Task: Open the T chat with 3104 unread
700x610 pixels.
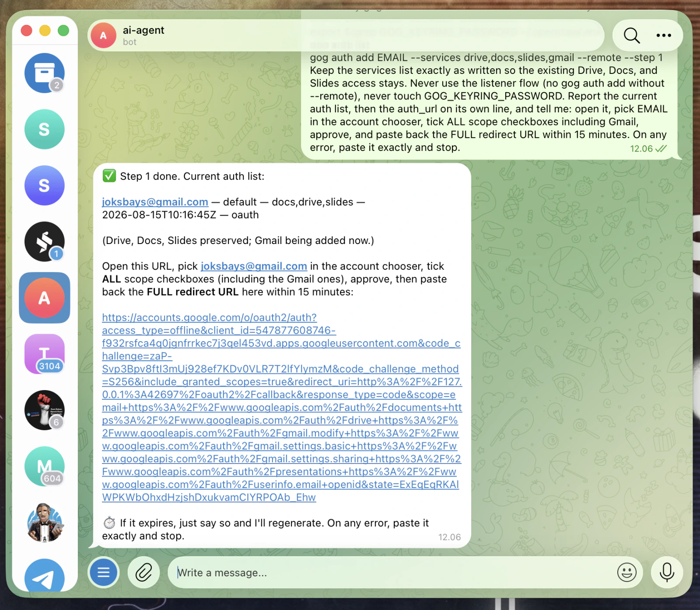Action: pyautogui.click(x=44, y=354)
